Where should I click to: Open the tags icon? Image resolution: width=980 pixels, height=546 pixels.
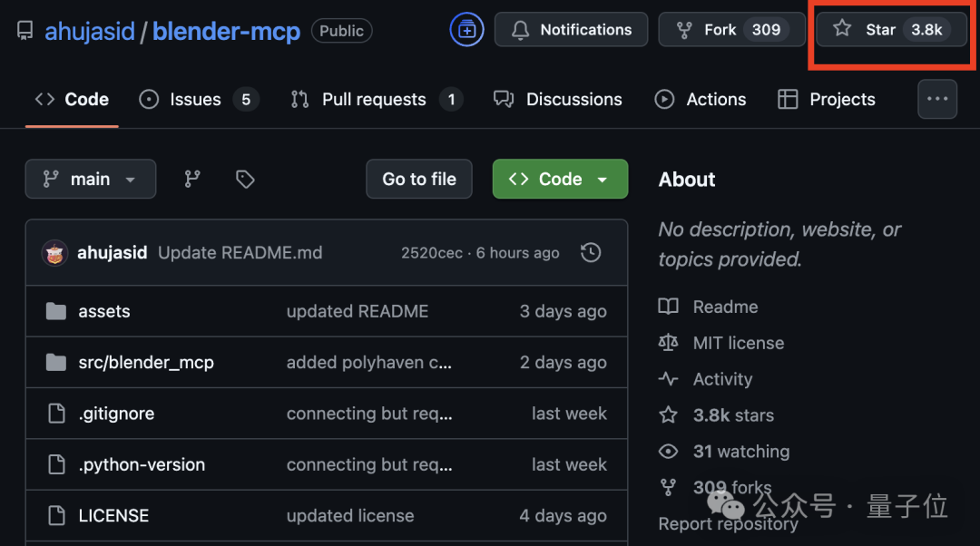coord(245,180)
